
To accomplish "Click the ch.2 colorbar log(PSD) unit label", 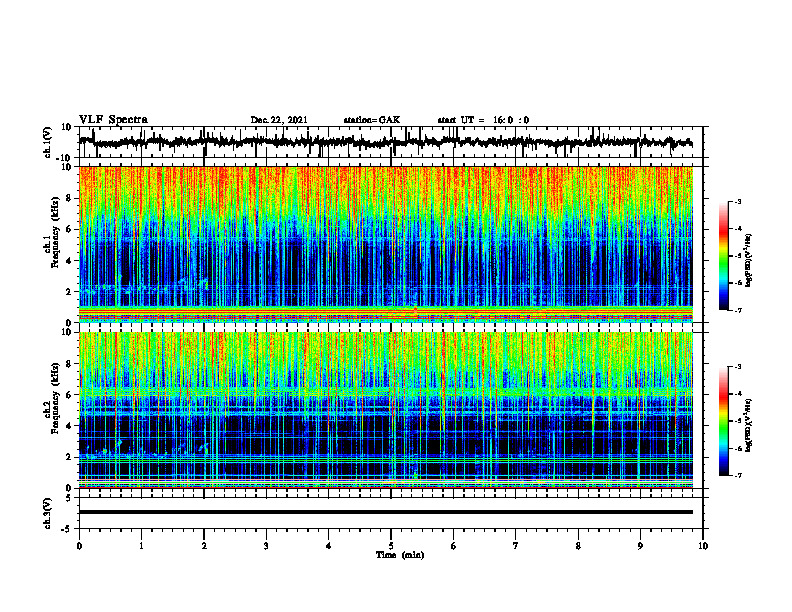I will coord(749,425).
